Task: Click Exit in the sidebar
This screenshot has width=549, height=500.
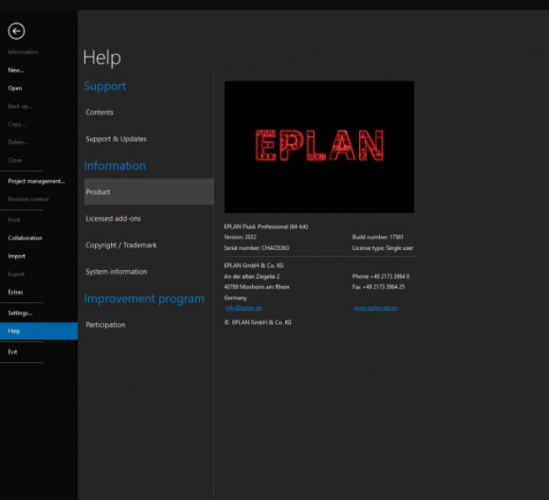Action: 13,352
